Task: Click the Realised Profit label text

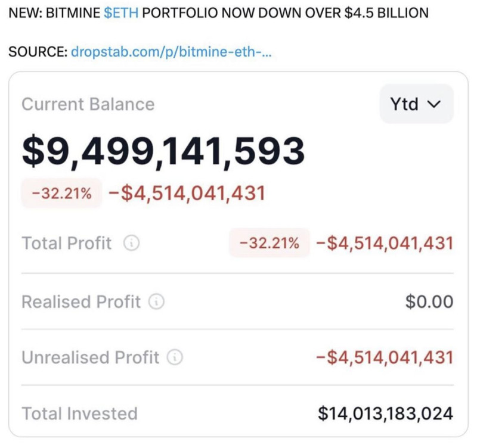Action: (x=81, y=302)
